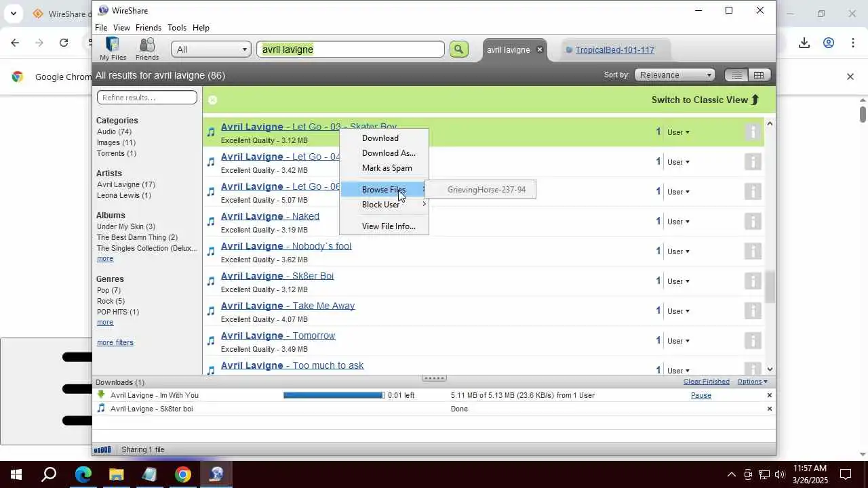Show file info icon for Nobody's fool
The image size is (868, 488).
753,251
